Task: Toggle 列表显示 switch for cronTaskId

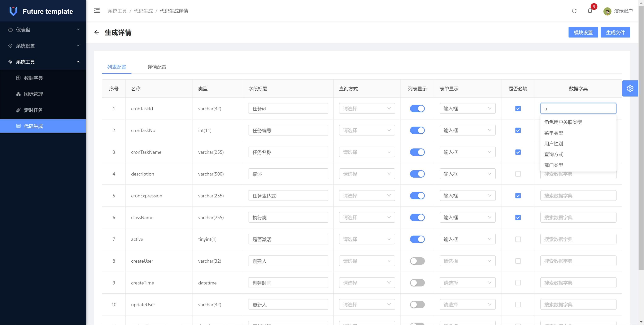Action: [x=417, y=109]
